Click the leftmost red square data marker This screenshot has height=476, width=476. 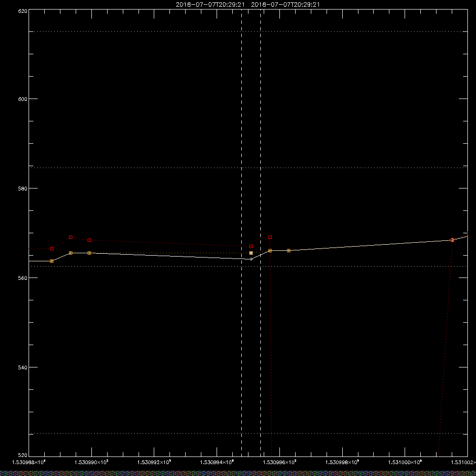pos(51,248)
